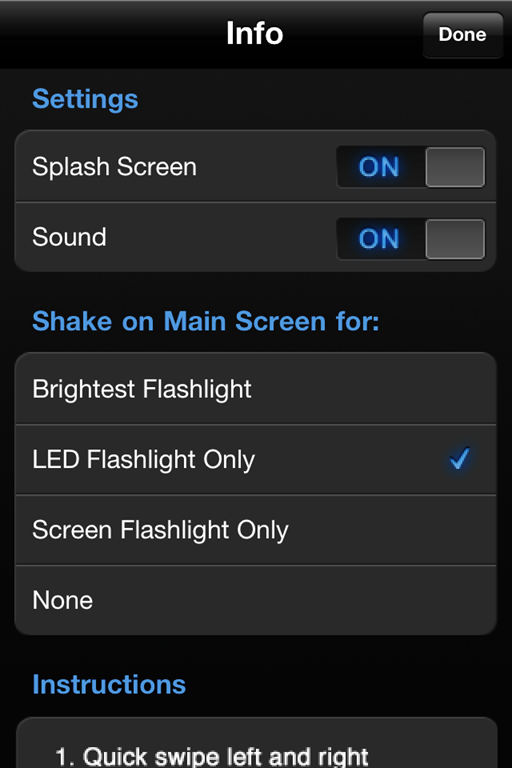Click the blue ON text of Splash Screen
512x768 pixels.
(379, 167)
